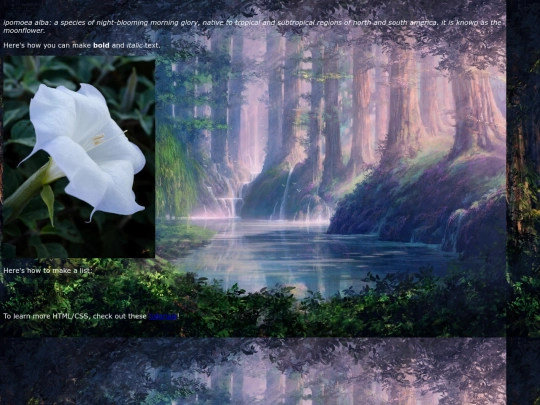
Task: Click the 'To learn more HTML/CSS' sentence
Action: [x=91, y=316]
